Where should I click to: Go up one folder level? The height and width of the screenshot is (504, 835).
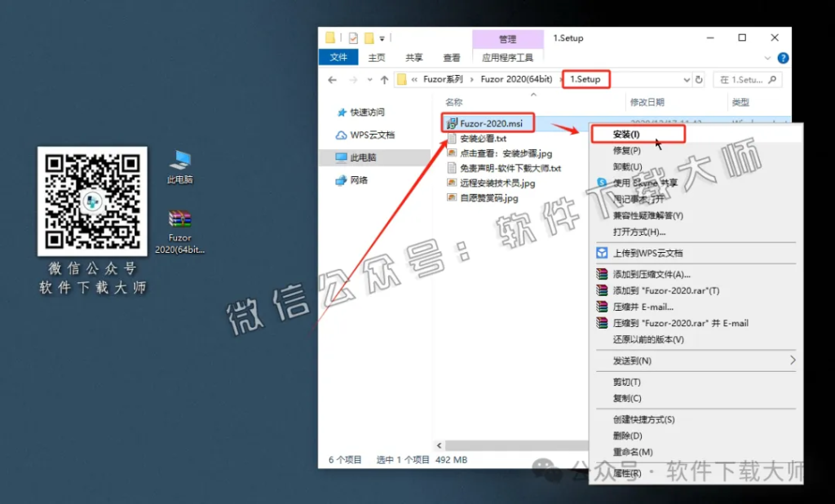point(385,80)
